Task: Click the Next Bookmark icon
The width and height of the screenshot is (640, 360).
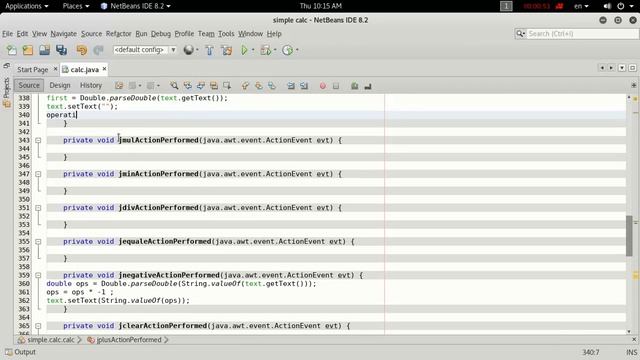Action: [x=258, y=86]
